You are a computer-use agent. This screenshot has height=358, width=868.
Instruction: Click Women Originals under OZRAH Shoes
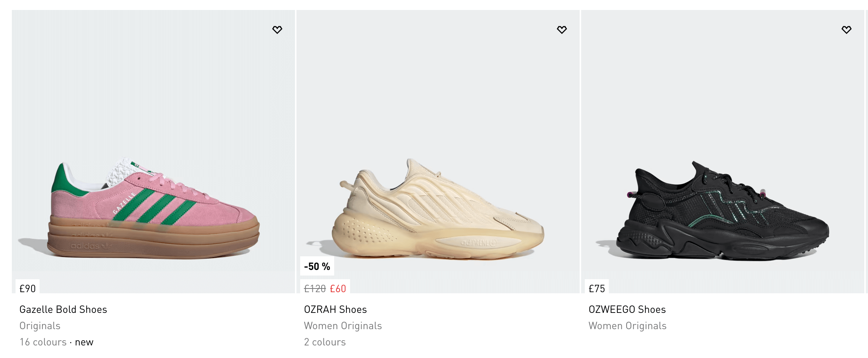point(343,326)
